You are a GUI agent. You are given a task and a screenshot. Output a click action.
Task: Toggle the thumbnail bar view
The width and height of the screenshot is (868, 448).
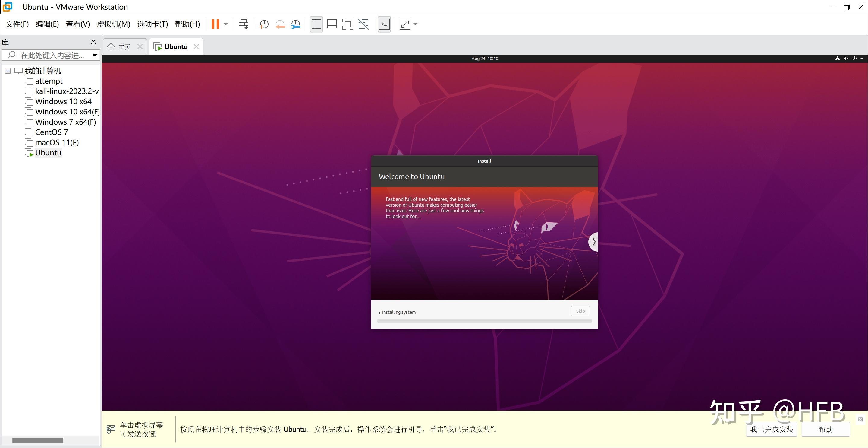332,24
